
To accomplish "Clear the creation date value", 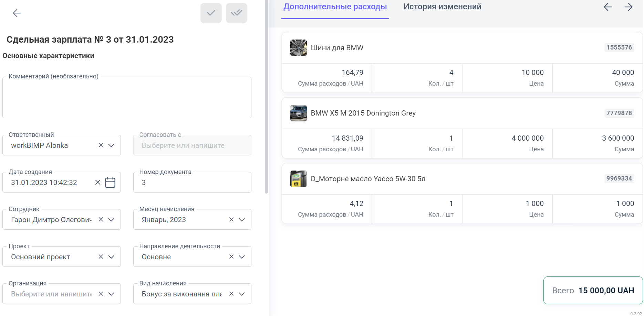I will tap(98, 182).
